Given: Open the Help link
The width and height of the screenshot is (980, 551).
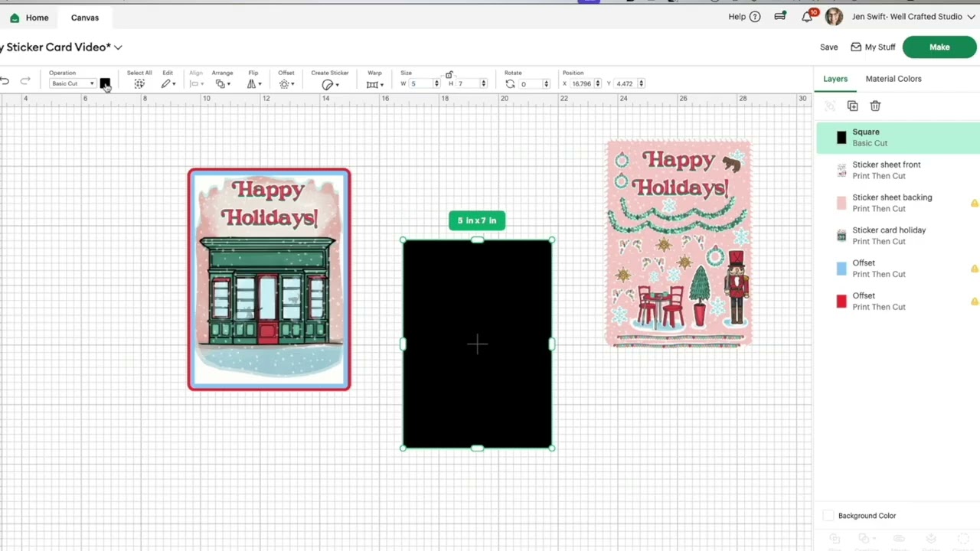Looking at the screenshot, I should [737, 17].
